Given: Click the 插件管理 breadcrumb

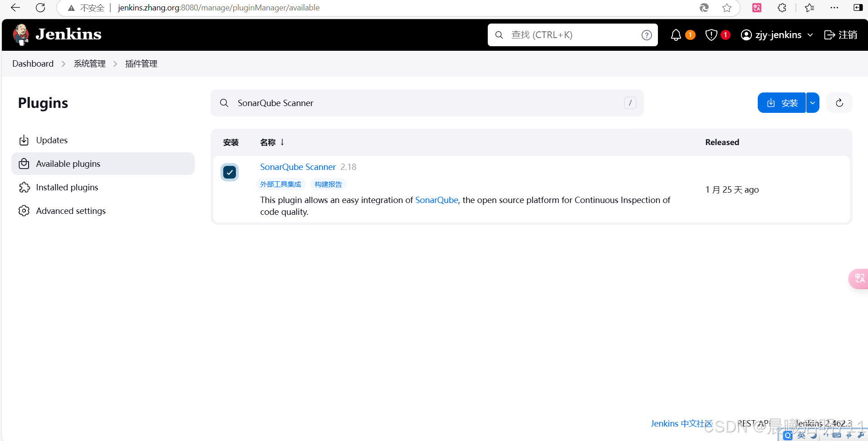Looking at the screenshot, I should [x=141, y=64].
